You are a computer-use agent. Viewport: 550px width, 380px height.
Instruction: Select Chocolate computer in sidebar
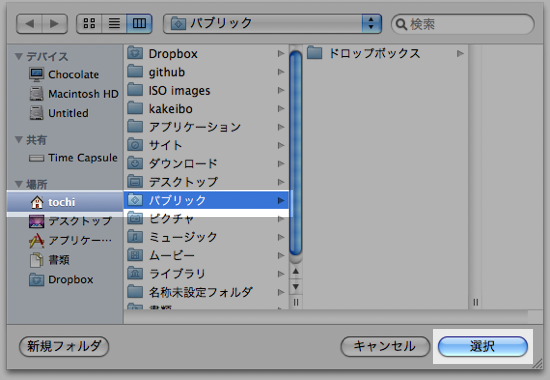click(x=65, y=74)
